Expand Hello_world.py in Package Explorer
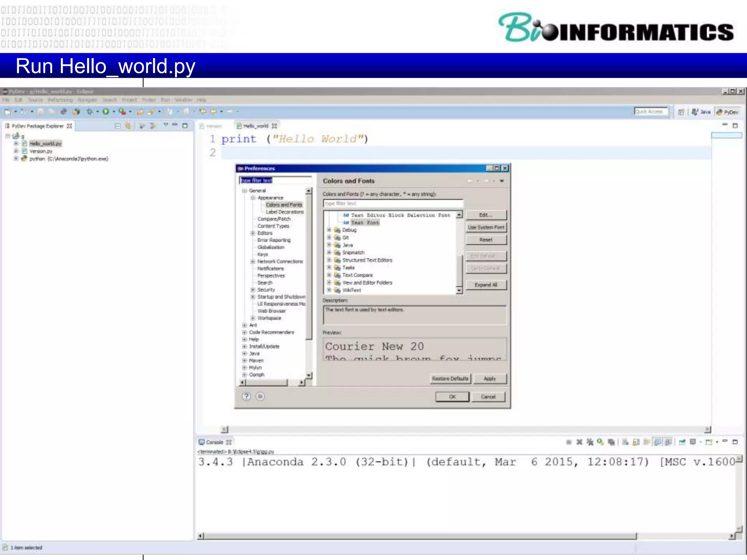 coord(16,143)
